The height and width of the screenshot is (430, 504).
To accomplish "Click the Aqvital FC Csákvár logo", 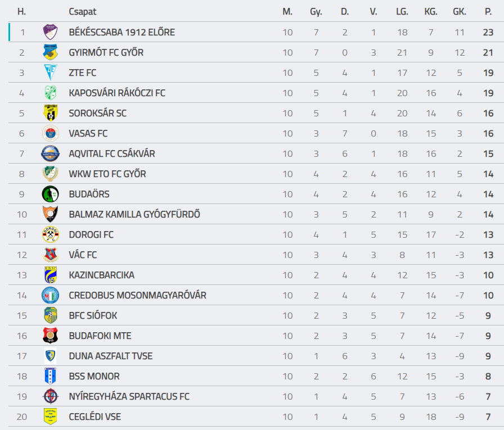I will 51,153.
